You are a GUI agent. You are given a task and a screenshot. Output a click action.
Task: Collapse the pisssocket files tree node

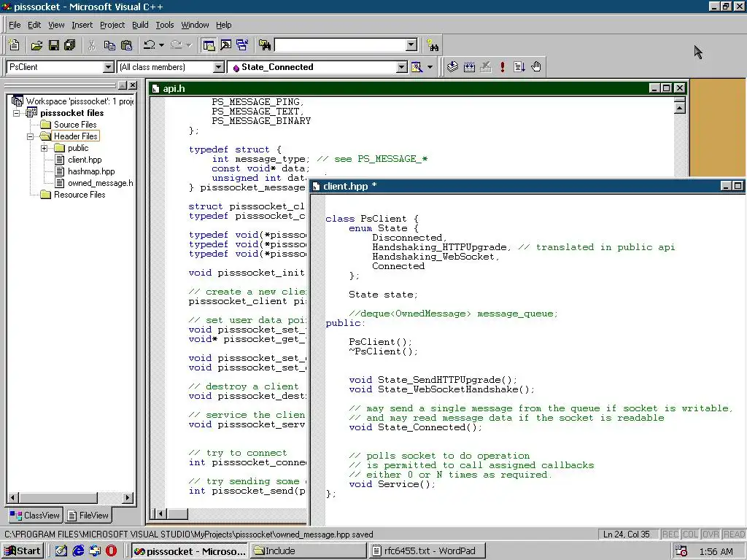(17, 113)
